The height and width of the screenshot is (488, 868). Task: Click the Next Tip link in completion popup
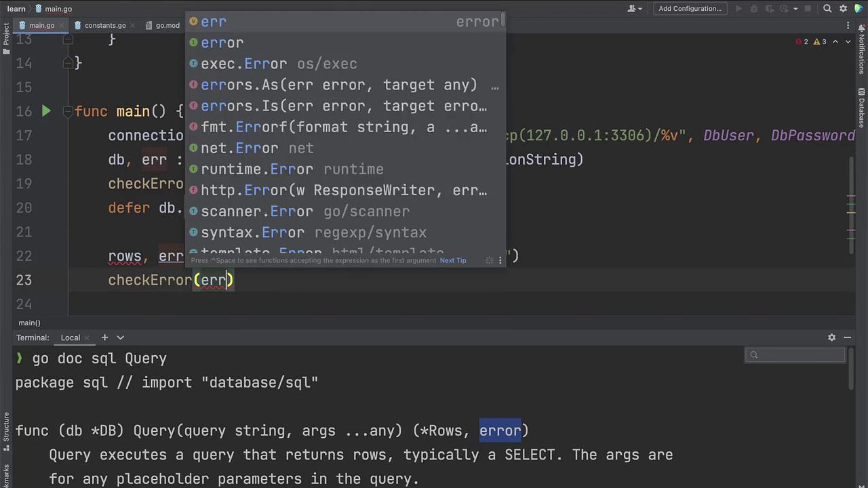pos(453,260)
